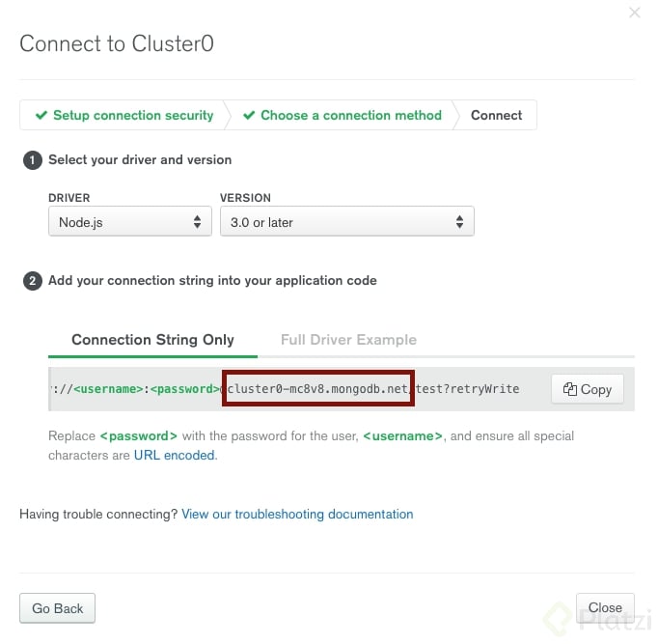Click the green checkmark beside Setup connection security
Image resolution: width=658 pixels, height=644 pixels.
pyautogui.click(x=41, y=115)
